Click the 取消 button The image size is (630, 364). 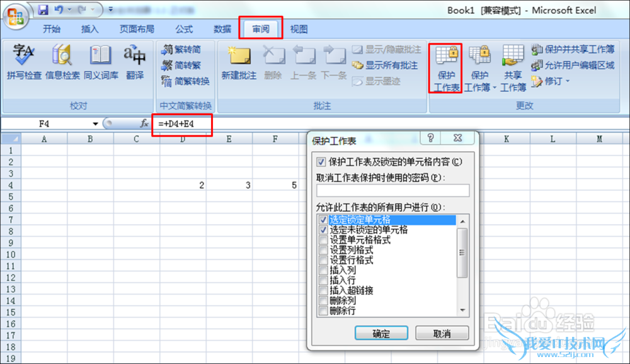[x=442, y=333]
